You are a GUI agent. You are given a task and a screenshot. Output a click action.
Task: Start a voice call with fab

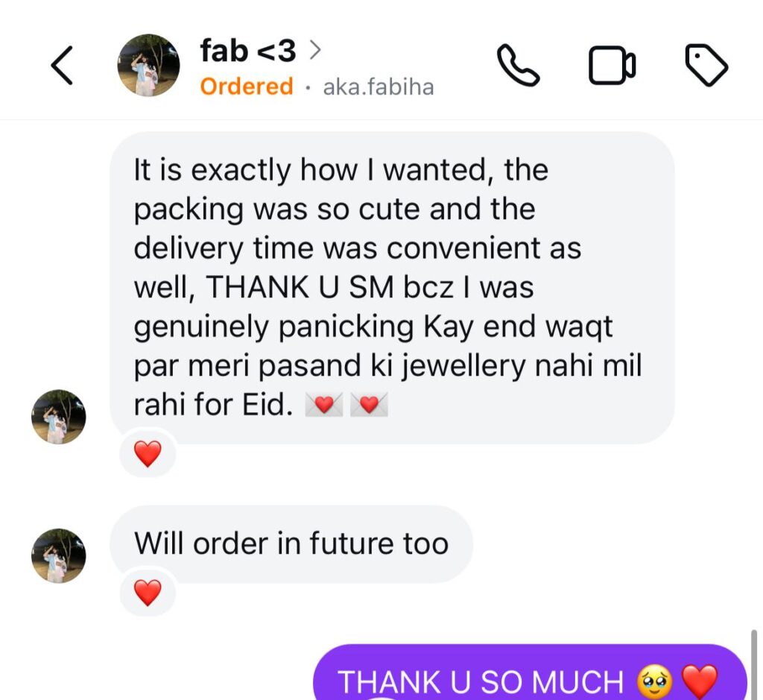click(x=519, y=66)
